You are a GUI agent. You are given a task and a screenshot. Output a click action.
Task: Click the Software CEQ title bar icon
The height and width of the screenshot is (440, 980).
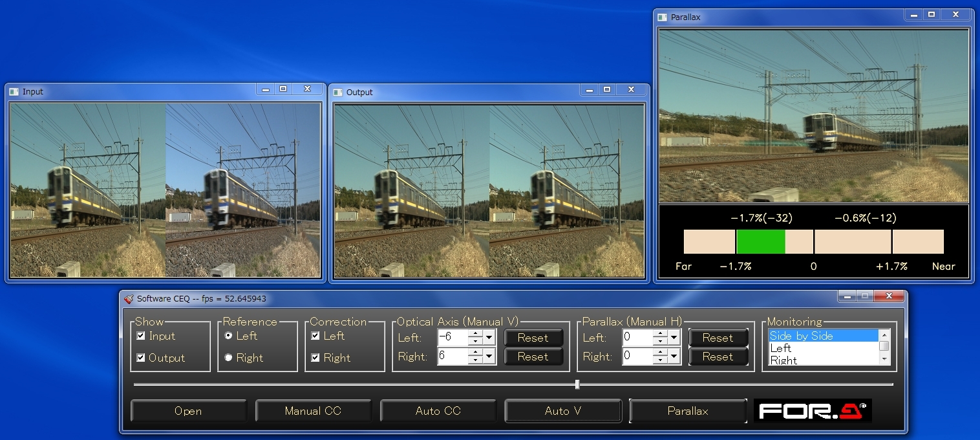(x=129, y=299)
